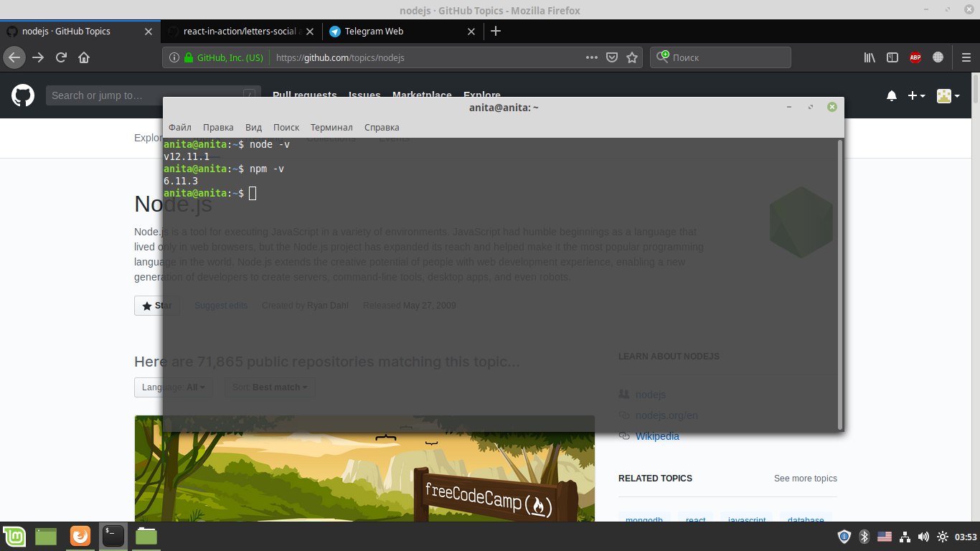Viewport: 980px width, 551px height.
Task: Open the update manager shield tray icon
Action: pyautogui.click(x=845, y=537)
